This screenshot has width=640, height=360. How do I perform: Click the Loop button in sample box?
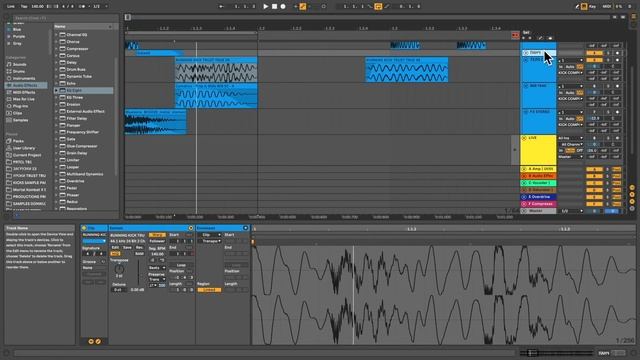pos(181,265)
